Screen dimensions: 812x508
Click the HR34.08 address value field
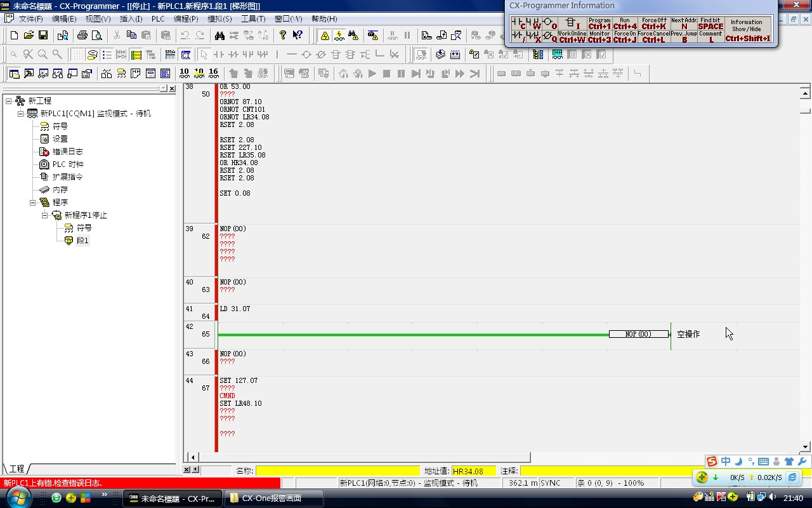(473, 471)
